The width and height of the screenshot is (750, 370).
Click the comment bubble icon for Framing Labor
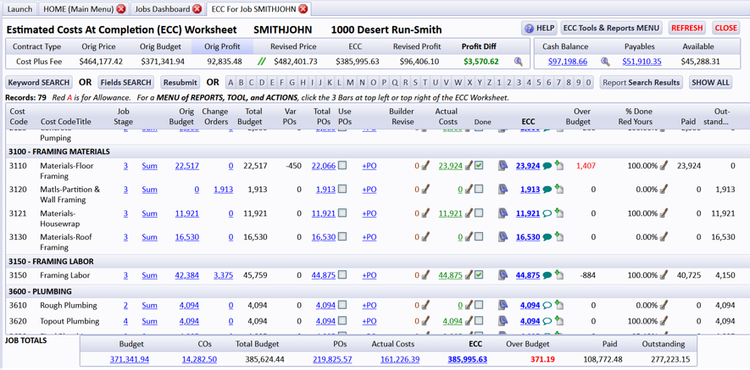(547, 275)
